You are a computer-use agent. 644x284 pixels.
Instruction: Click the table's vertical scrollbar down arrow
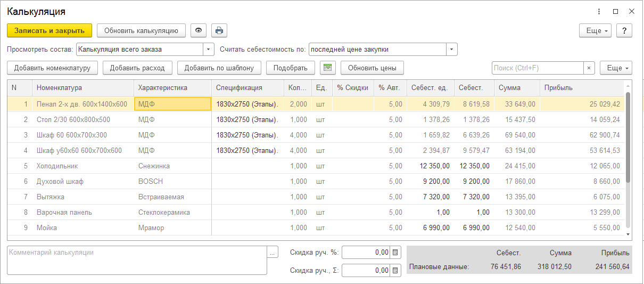[x=628, y=234]
